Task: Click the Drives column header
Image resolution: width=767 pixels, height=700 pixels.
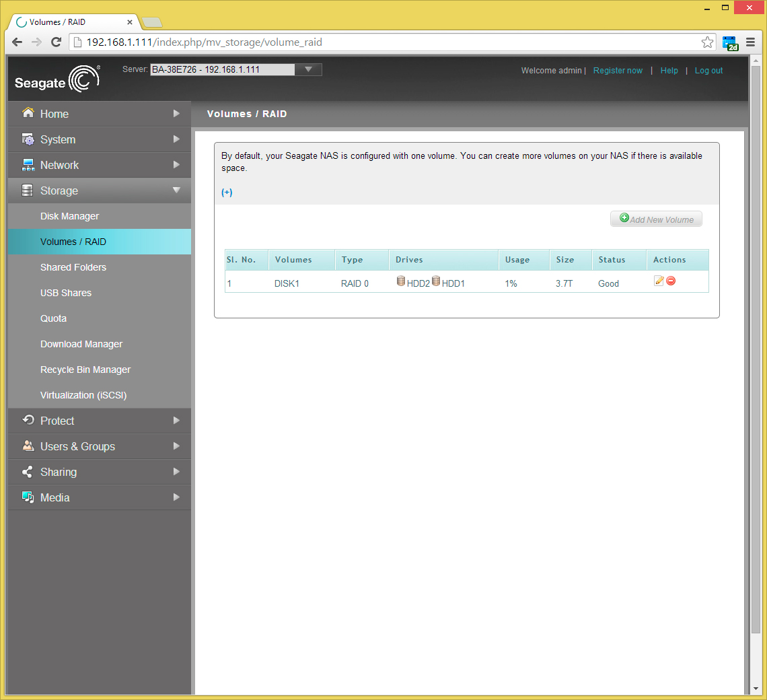Action: (x=443, y=260)
